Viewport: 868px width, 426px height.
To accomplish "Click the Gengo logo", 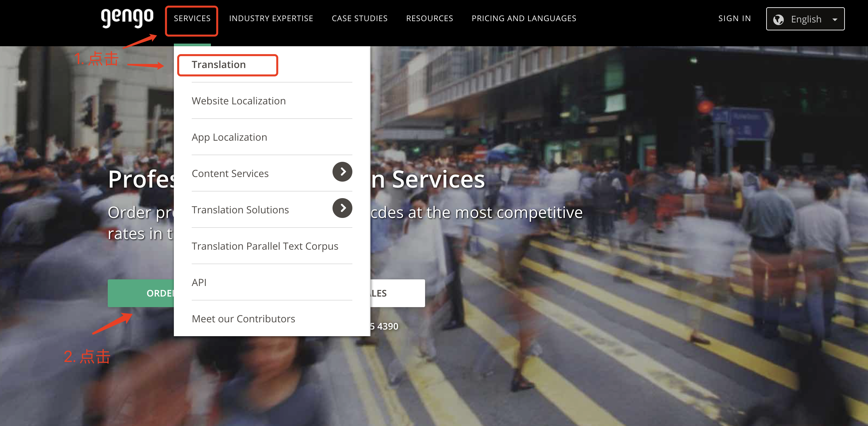I will tap(127, 18).
